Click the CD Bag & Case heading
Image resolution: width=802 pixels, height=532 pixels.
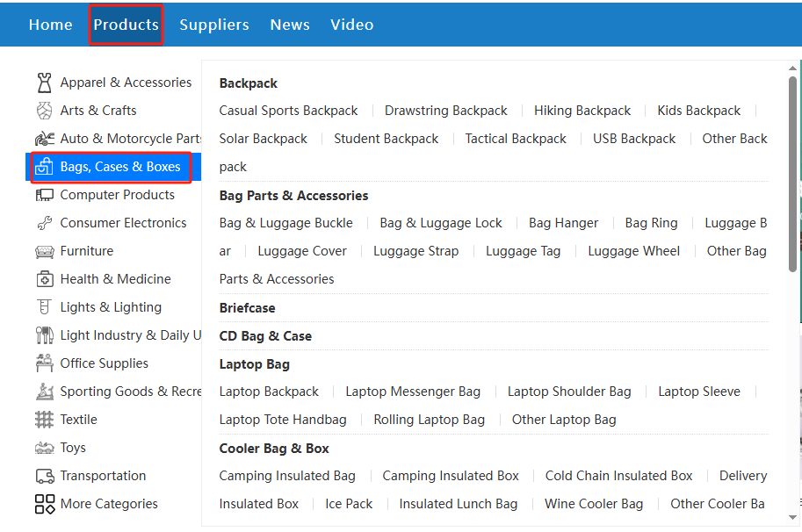[265, 336]
